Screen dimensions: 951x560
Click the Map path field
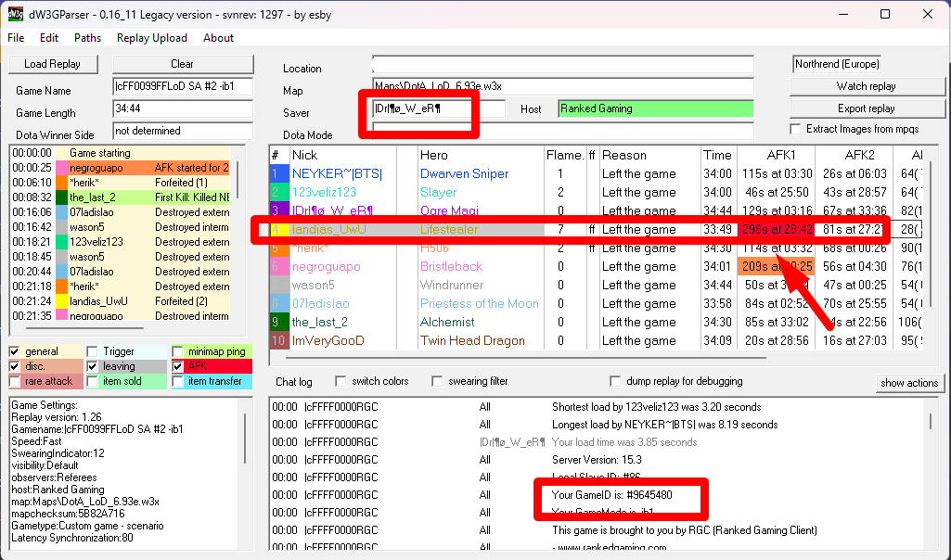tap(563, 86)
